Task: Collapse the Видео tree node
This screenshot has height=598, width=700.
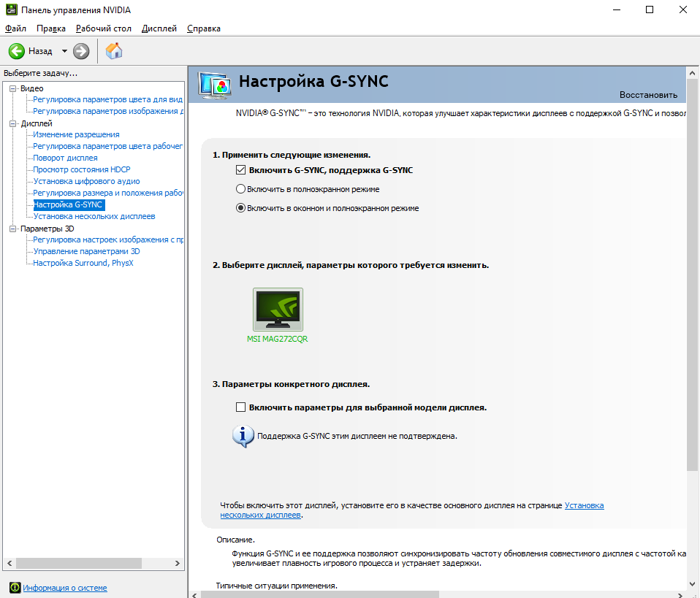Action: click(x=13, y=88)
